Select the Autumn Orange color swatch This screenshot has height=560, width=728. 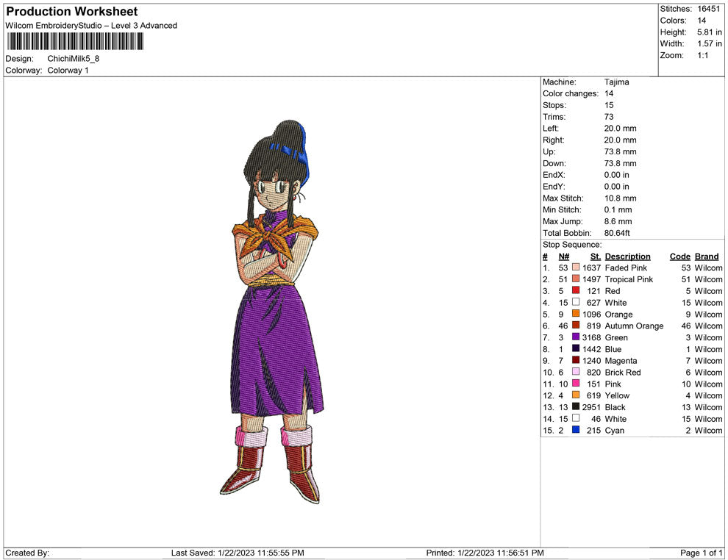click(576, 326)
